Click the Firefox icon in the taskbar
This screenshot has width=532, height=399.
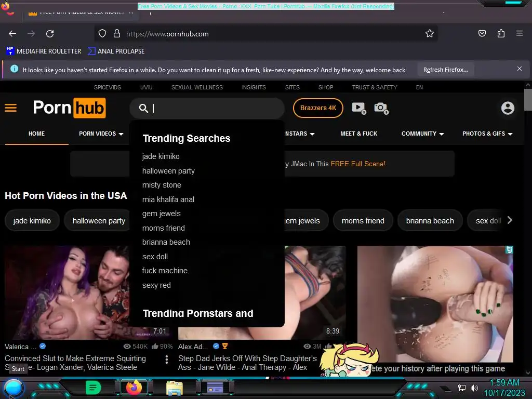134,388
